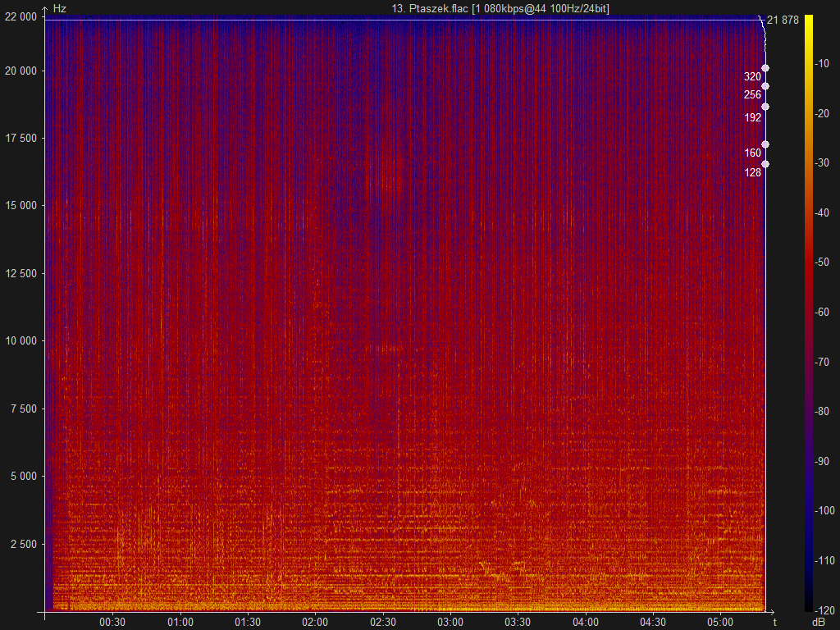
Task: Click the 12 500 frequency axis label
Action: (x=21, y=274)
